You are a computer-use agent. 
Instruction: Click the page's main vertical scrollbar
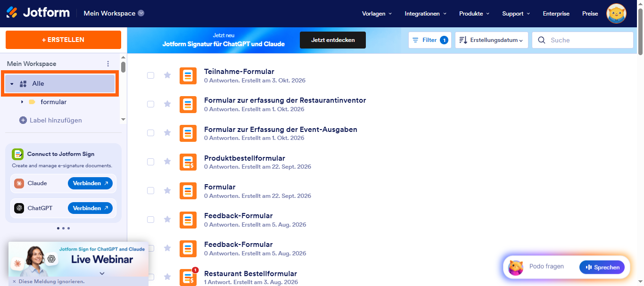[x=640, y=31]
